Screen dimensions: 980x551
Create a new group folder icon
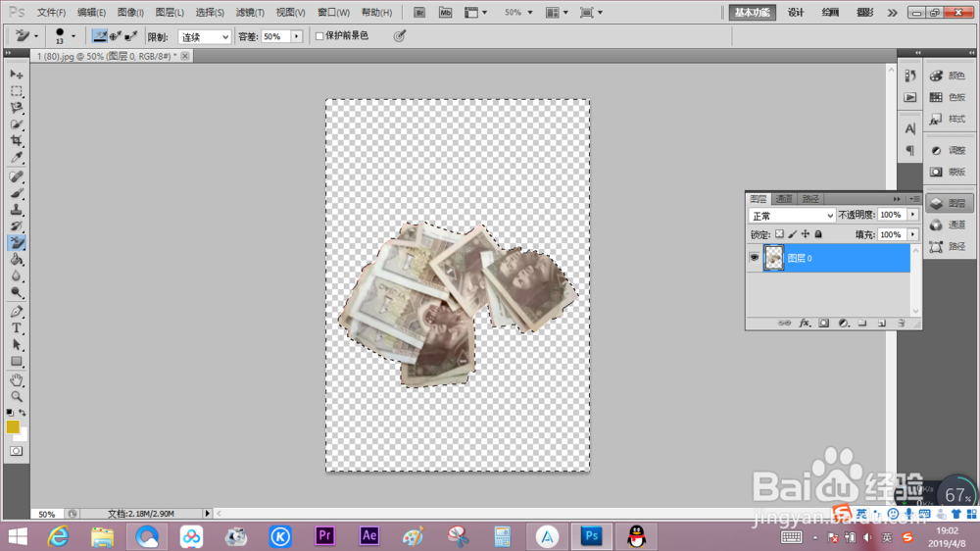pyautogui.click(x=862, y=324)
